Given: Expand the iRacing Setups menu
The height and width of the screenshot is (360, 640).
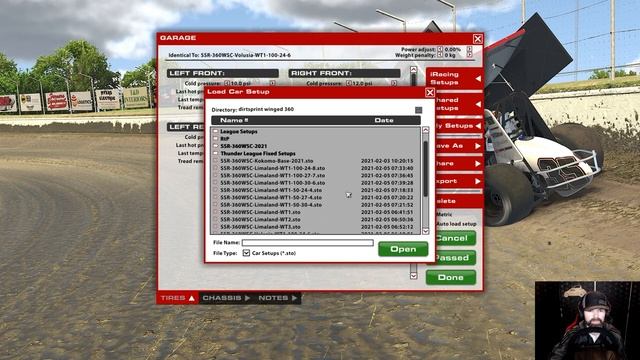Looking at the screenshot, I should click(x=455, y=78).
